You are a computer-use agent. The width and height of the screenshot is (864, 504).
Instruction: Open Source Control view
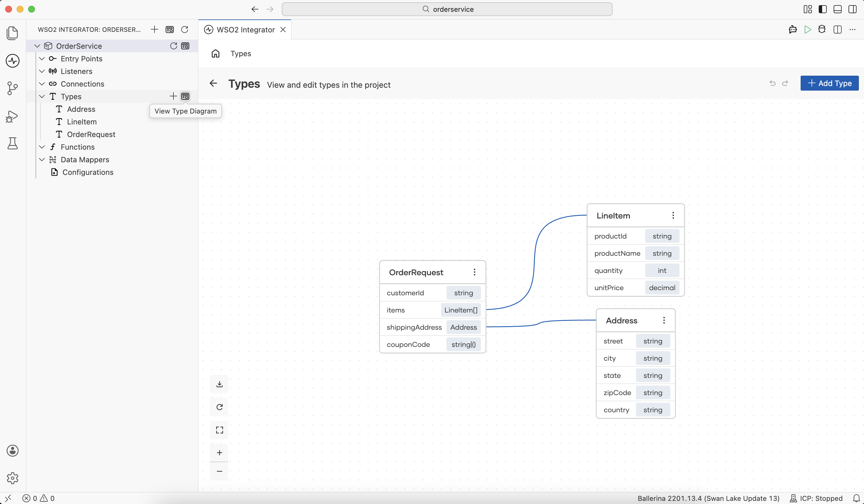[12, 88]
